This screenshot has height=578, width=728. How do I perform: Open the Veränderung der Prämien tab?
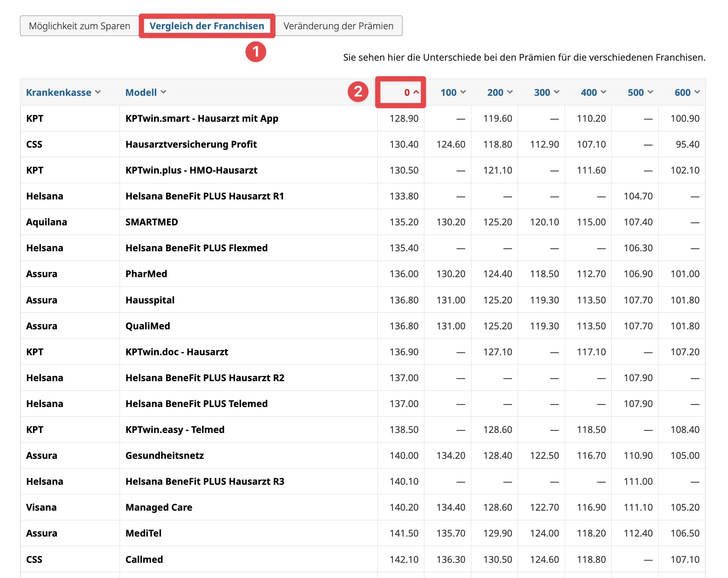click(x=338, y=26)
